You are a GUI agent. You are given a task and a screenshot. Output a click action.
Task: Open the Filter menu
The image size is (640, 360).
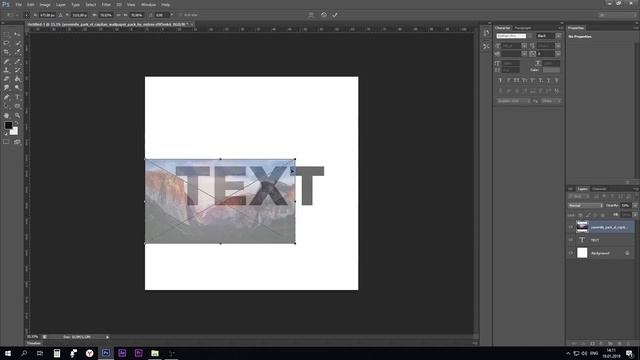click(x=106, y=4)
